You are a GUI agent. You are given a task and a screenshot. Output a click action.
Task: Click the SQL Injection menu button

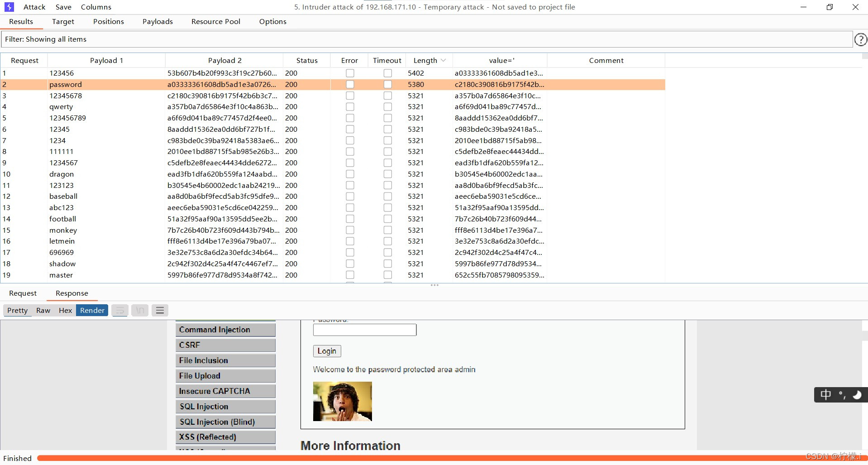(225, 407)
